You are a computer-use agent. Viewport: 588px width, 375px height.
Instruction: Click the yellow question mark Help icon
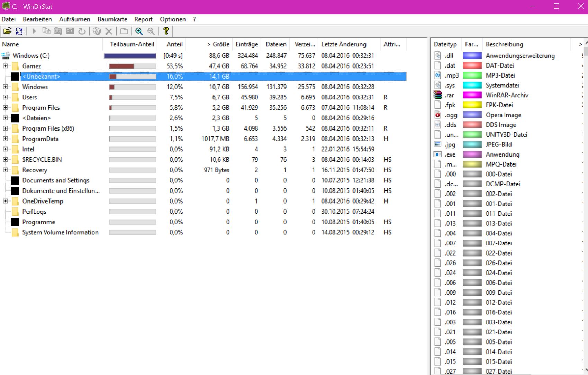pyautogui.click(x=166, y=31)
